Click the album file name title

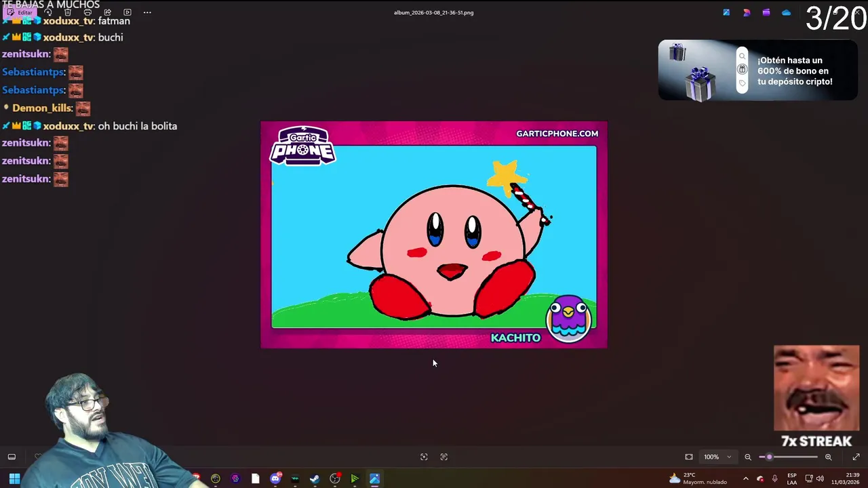[x=433, y=12]
